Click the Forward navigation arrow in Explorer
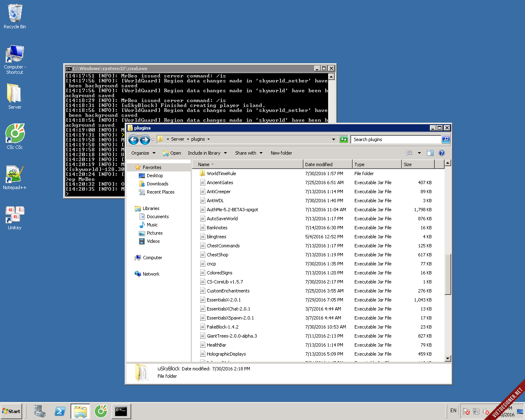This screenshot has height=420, width=525. (x=145, y=140)
